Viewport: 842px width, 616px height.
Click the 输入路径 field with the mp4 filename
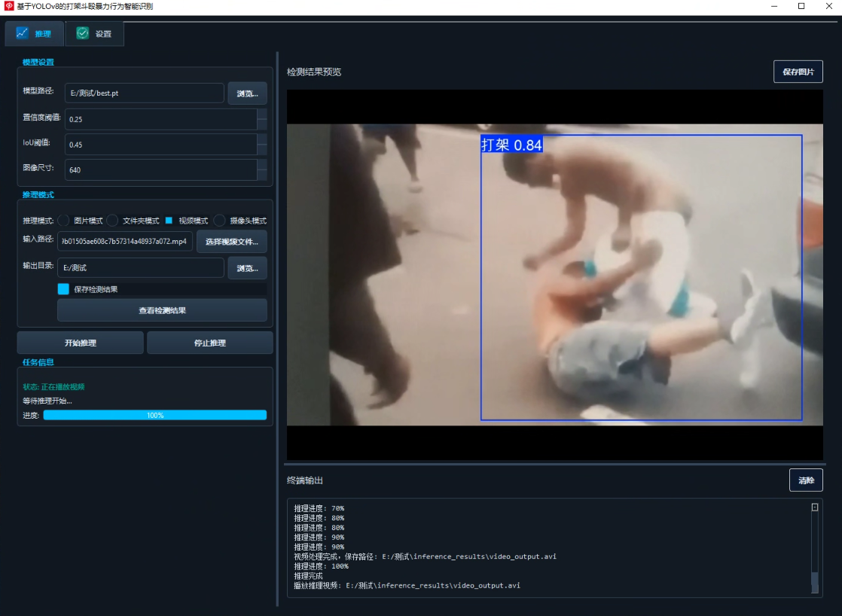coord(125,241)
